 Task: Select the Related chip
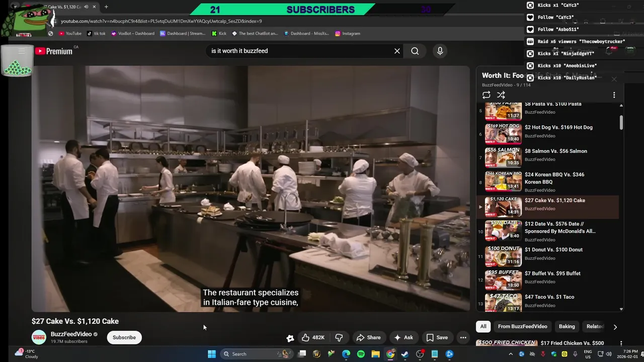click(x=595, y=326)
